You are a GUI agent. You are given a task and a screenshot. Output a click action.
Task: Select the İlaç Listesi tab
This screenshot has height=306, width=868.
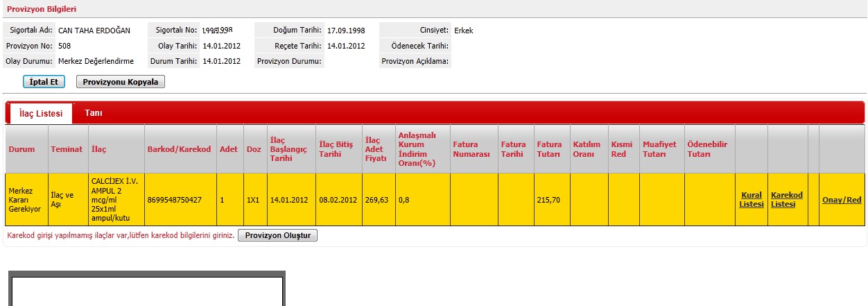41,113
